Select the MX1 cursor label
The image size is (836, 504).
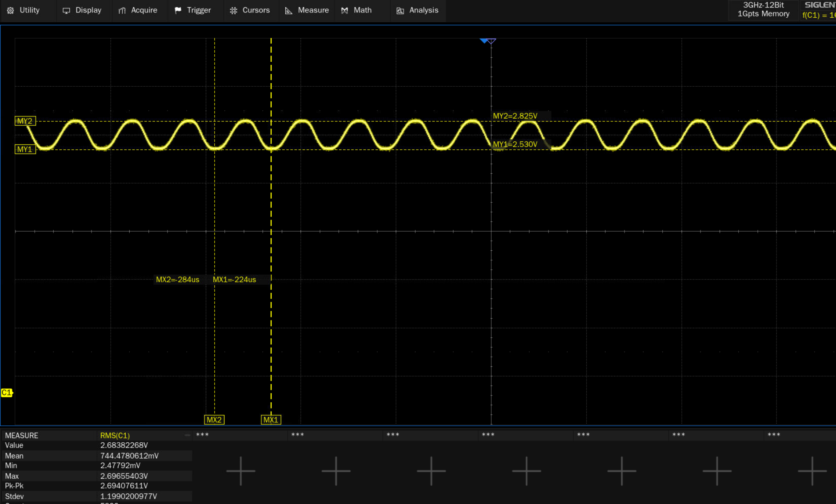click(x=271, y=420)
